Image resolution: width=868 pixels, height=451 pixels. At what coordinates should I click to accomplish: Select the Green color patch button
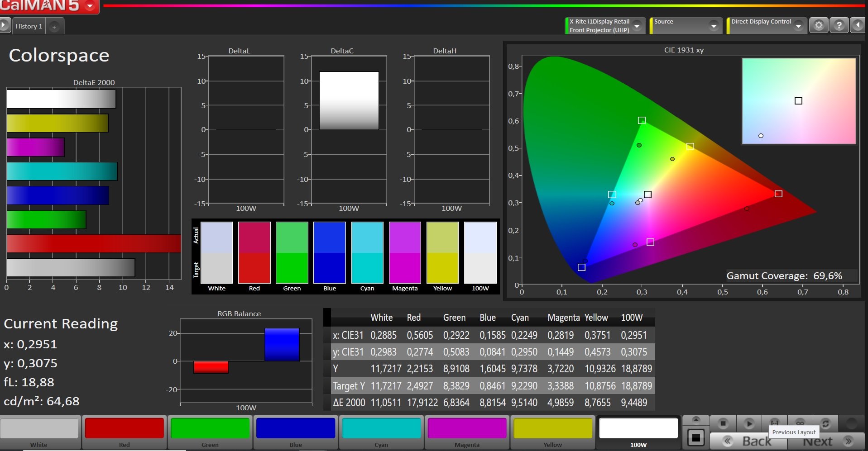tap(210, 433)
